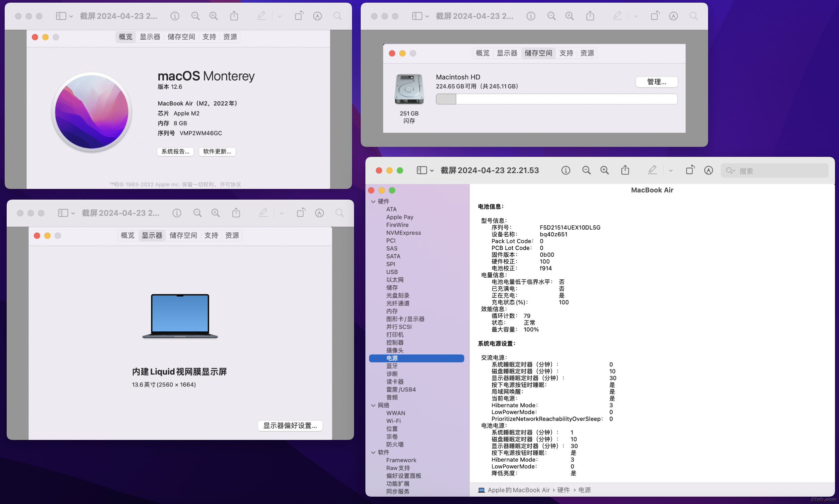Viewport: 839px width, 504px height.
Task: Select the 支持 tab in storage window
Action: coord(566,53)
